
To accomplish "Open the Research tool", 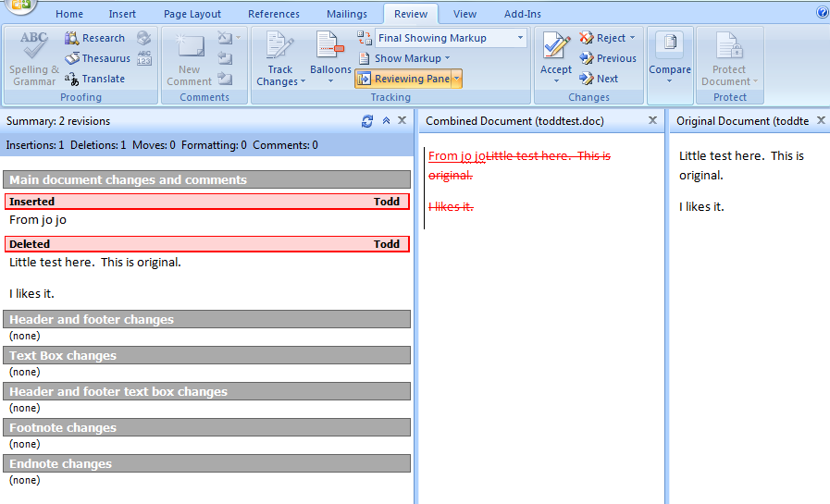I will 94,38.
